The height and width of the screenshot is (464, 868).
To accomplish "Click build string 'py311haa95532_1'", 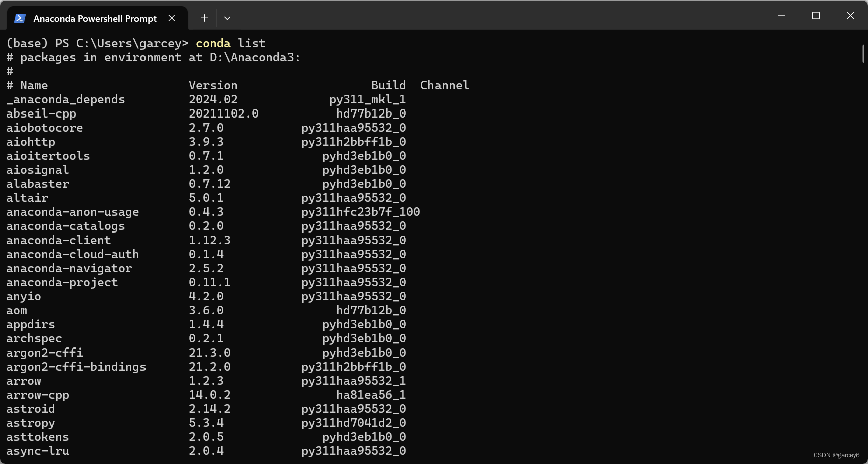I will pyautogui.click(x=353, y=381).
